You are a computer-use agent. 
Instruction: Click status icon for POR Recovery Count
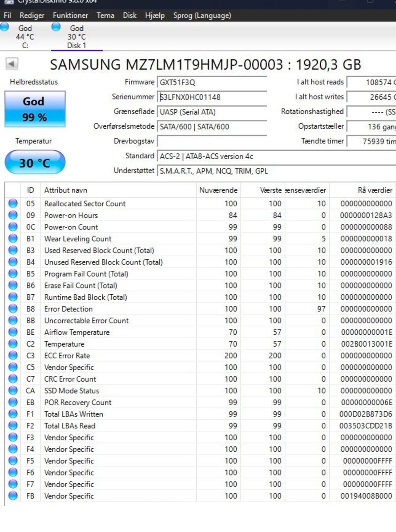tap(13, 402)
